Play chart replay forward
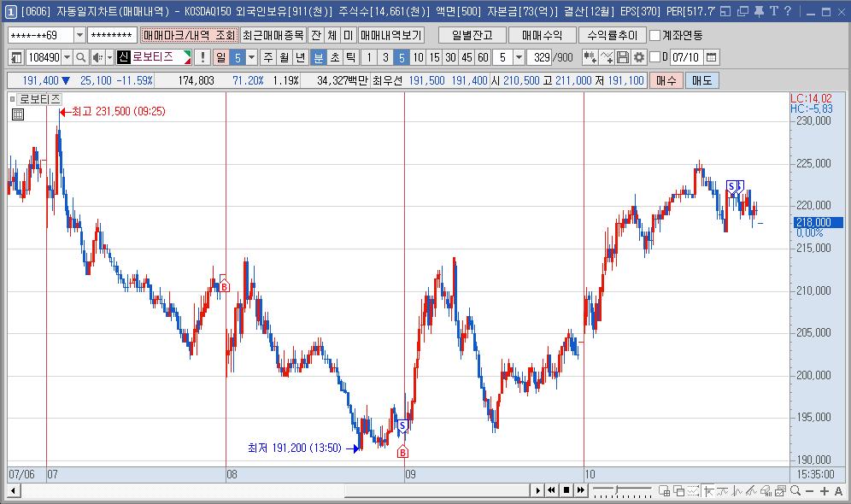851x504 pixels. (537, 490)
